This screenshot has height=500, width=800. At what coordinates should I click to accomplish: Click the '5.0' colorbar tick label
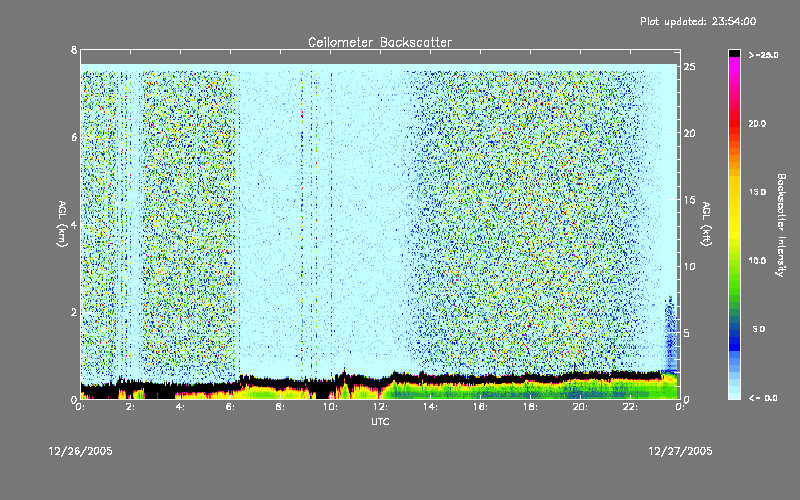pos(759,329)
